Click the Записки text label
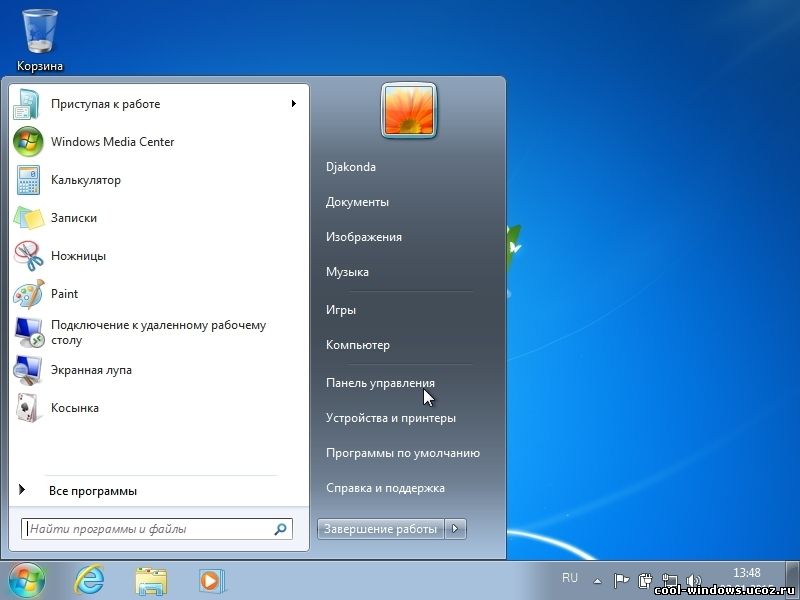This screenshot has height=600, width=800. [74, 218]
